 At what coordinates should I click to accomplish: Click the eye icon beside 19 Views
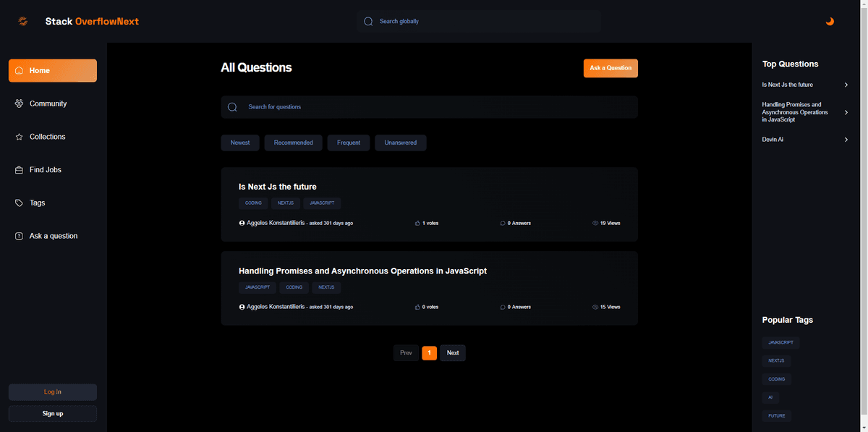tap(595, 223)
